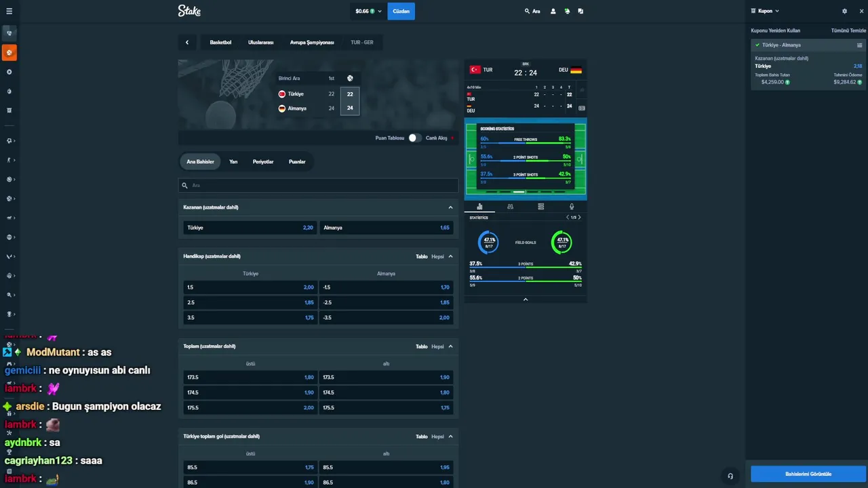This screenshot has width=868, height=488.
Task: Click Kuponu Yeniden Kullan
Action: [x=776, y=30]
